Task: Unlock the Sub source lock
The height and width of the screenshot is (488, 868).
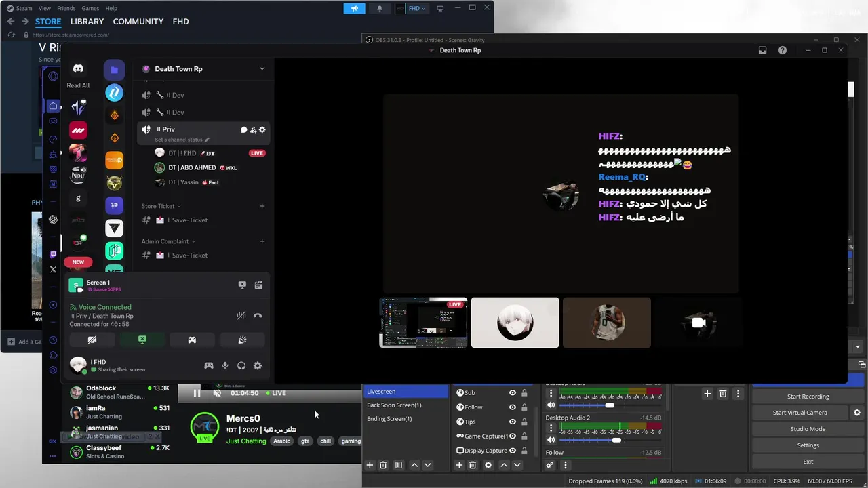Action: pyautogui.click(x=524, y=392)
